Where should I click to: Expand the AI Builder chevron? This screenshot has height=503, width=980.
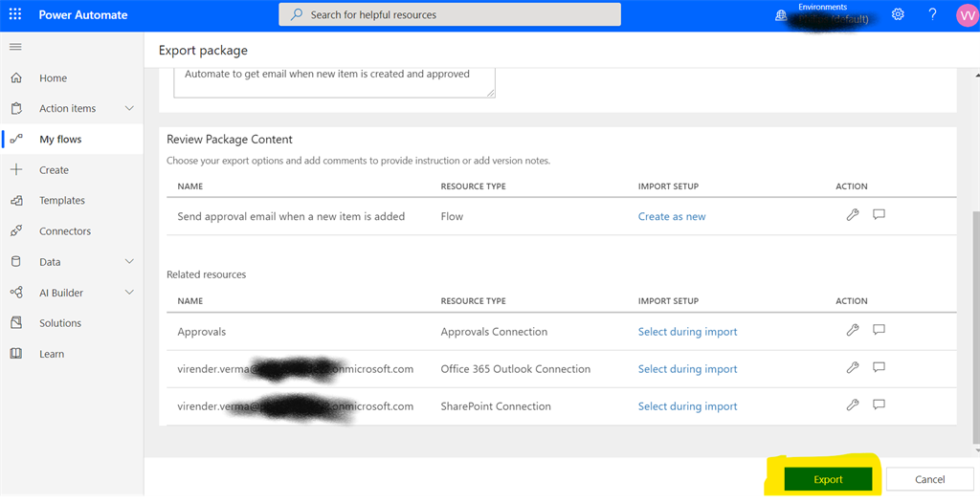129,292
